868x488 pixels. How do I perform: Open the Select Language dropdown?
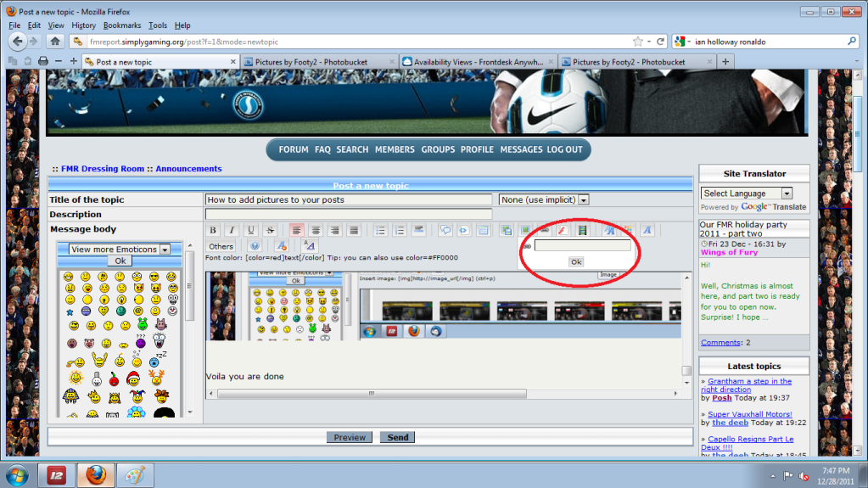click(x=747, y=194)
